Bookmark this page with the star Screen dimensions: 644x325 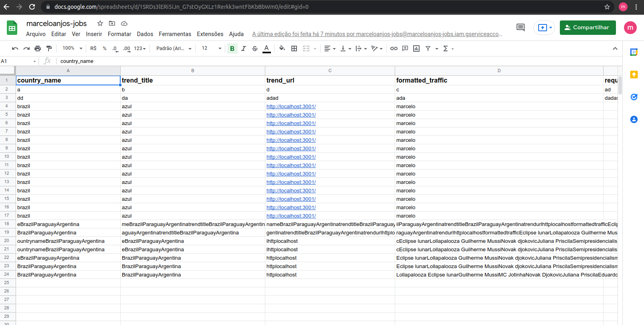607,7
